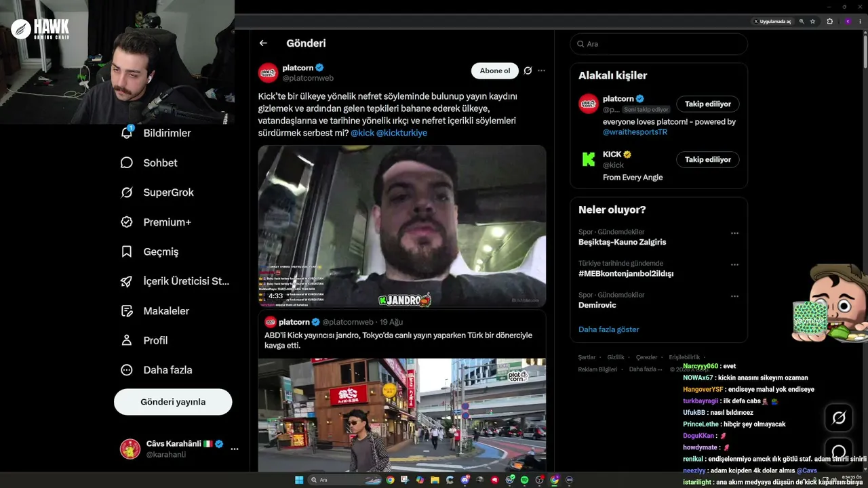The width and height of the screenshot is (868, 488).
Task: Open the Chrome three-dot menu
Action: pyautogui.click(x=860, y=22)
